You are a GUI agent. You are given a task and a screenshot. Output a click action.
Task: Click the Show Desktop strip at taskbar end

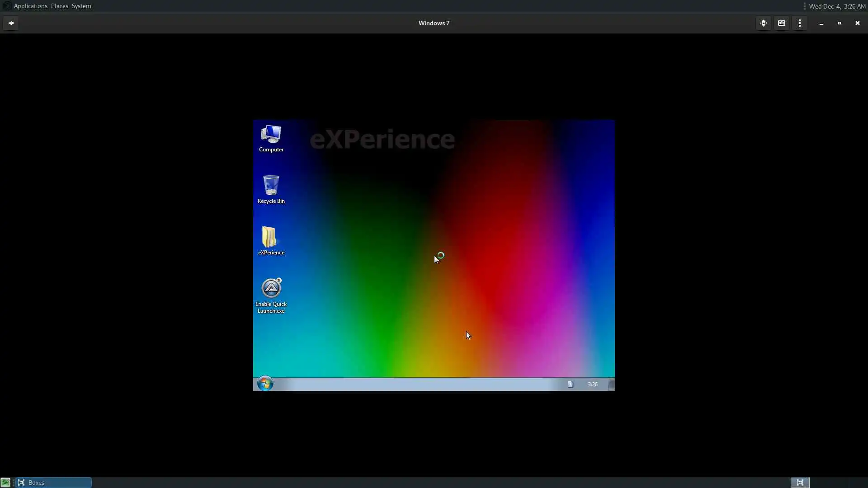pos(611,384)
